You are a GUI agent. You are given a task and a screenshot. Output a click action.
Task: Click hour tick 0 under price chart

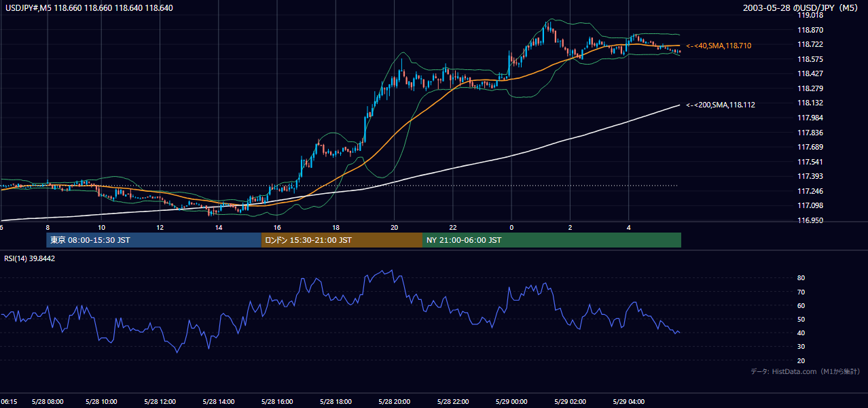[x=511, y=228]
